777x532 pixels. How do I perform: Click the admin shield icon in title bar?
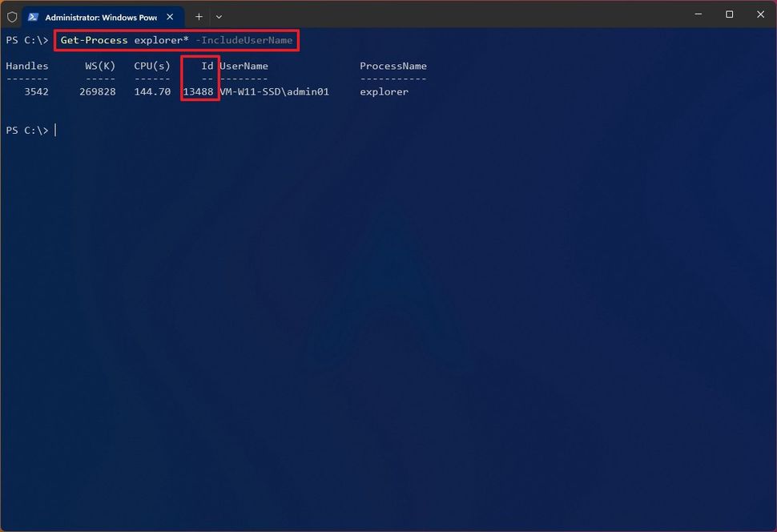(x=12, y=16)
